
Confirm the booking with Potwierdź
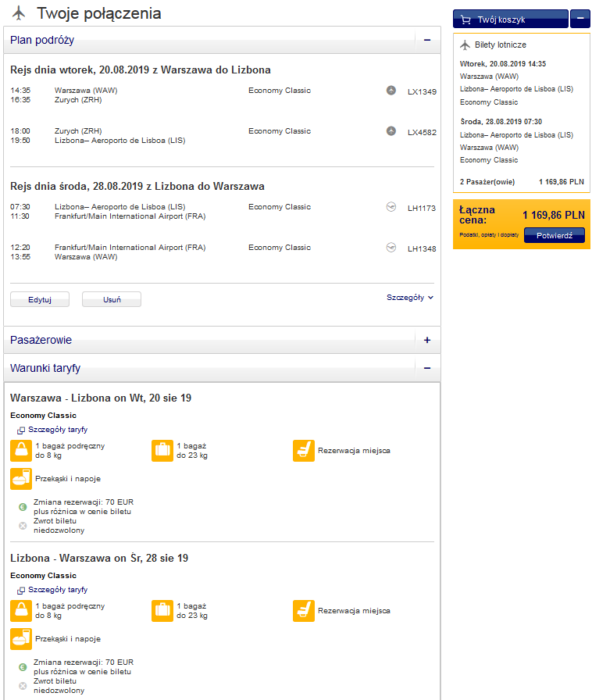tap(554, 235)
